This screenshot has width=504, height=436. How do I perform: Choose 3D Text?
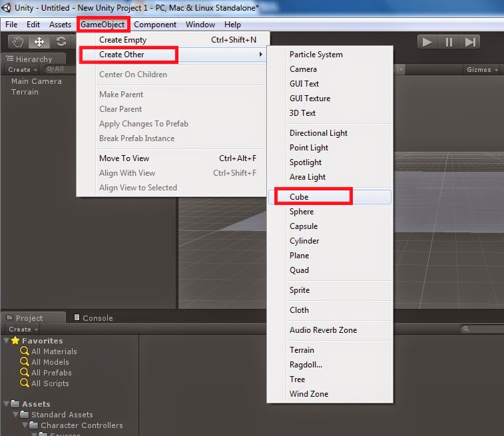pyautogui.click(x=330, y=113)
